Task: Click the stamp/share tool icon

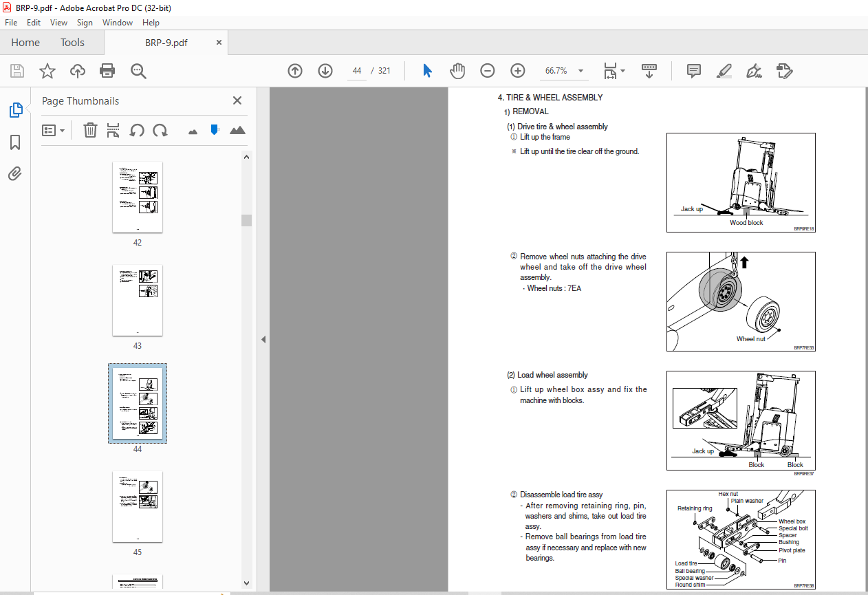Action: click(784, 71)
